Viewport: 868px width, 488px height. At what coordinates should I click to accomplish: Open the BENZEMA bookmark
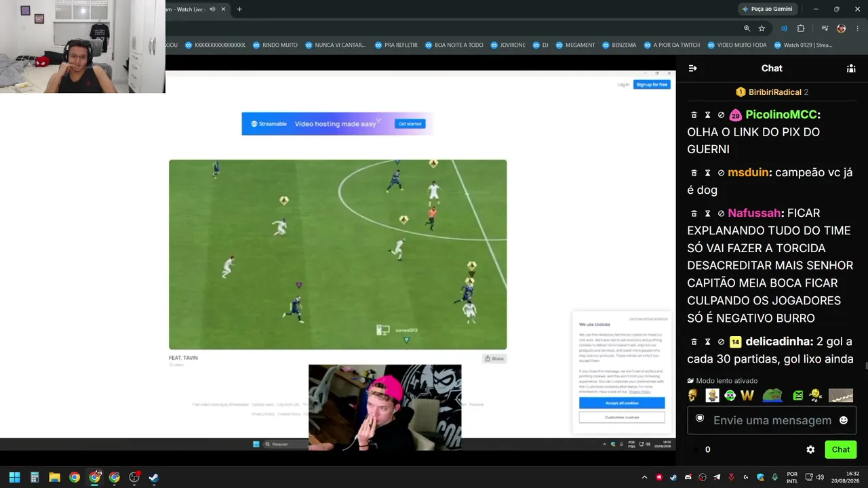pyautogui.click(x=619, y=45)
